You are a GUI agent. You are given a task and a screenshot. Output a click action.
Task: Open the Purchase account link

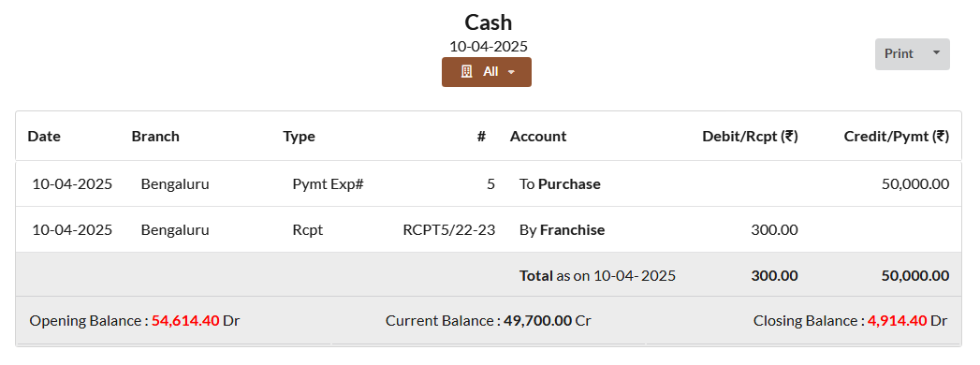(569, 184)
